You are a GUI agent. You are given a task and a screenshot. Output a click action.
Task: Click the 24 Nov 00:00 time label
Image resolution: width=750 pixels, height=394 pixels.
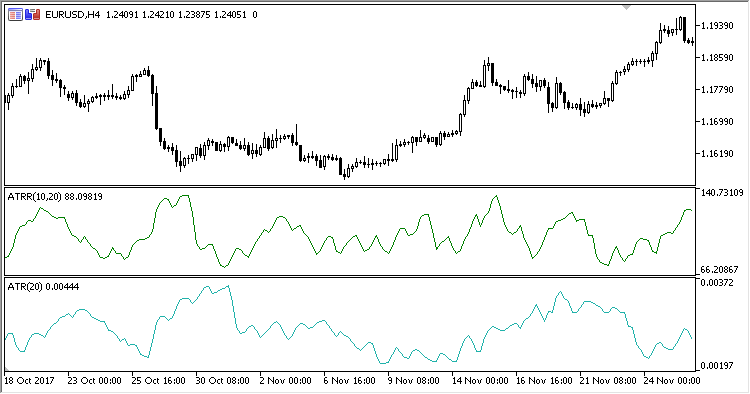click(672, 381)
